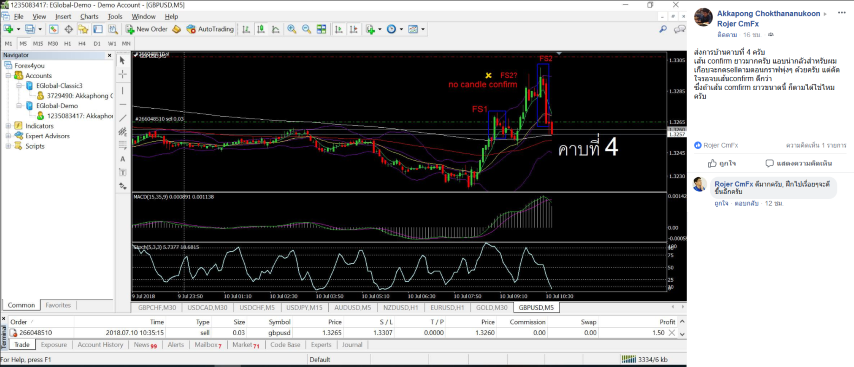Open the Charts menu
The image size is (854, 367).
click(x=89, y=16)
